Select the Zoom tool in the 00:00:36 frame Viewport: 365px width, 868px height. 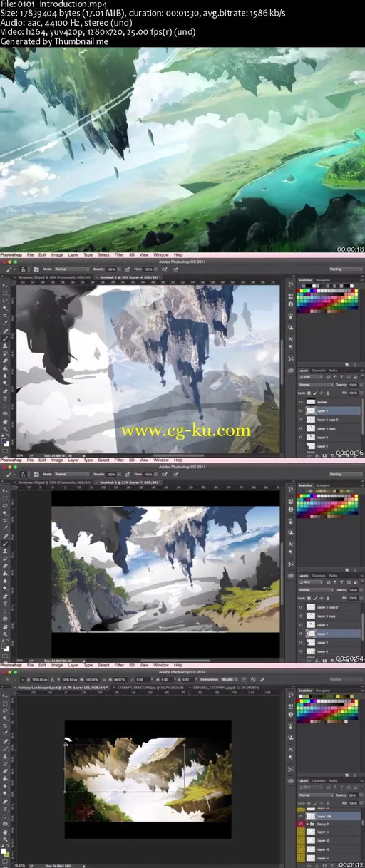click(x=4, y=428)
